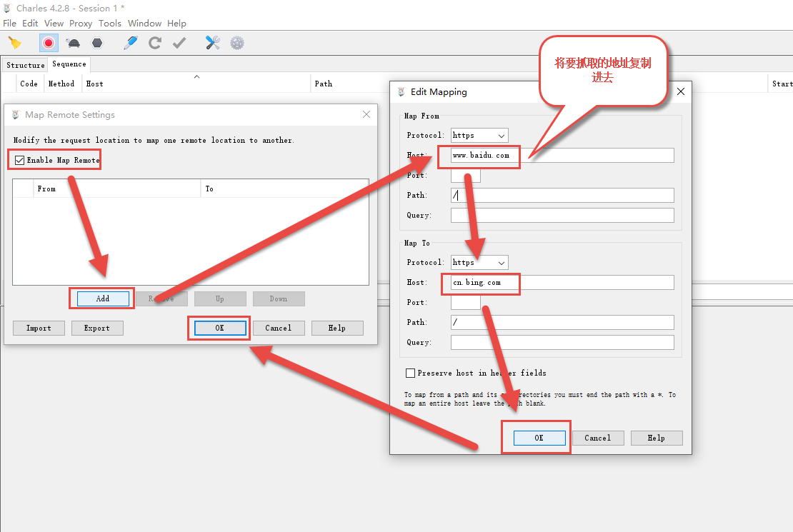Viewport: 793px width, 532px height.
Task: Click the Validate checkmark icon
Action: point(179,43)
